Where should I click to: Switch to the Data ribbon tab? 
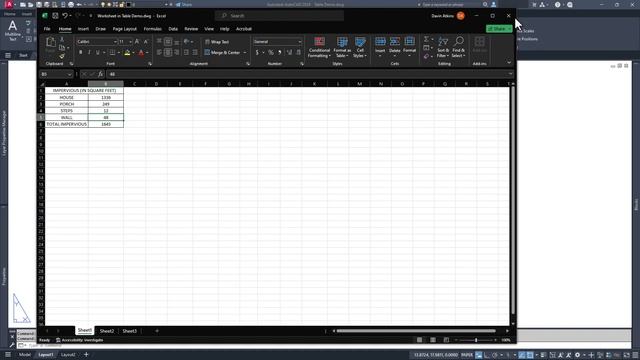(173, 29)
